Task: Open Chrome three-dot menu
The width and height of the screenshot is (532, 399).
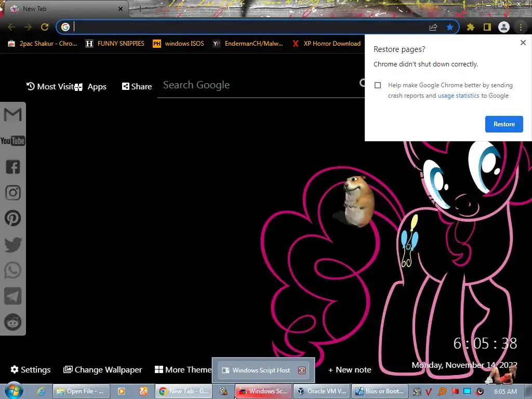Action: pos(521,27)
